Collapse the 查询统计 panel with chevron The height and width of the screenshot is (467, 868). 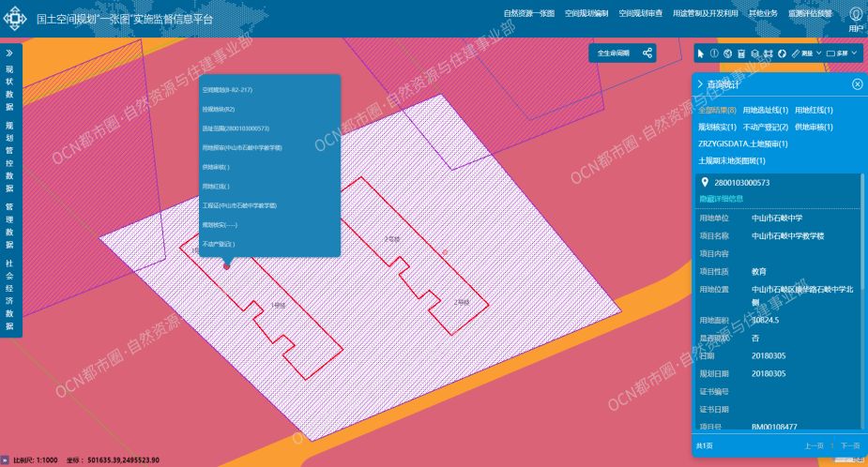click(700, 84)
